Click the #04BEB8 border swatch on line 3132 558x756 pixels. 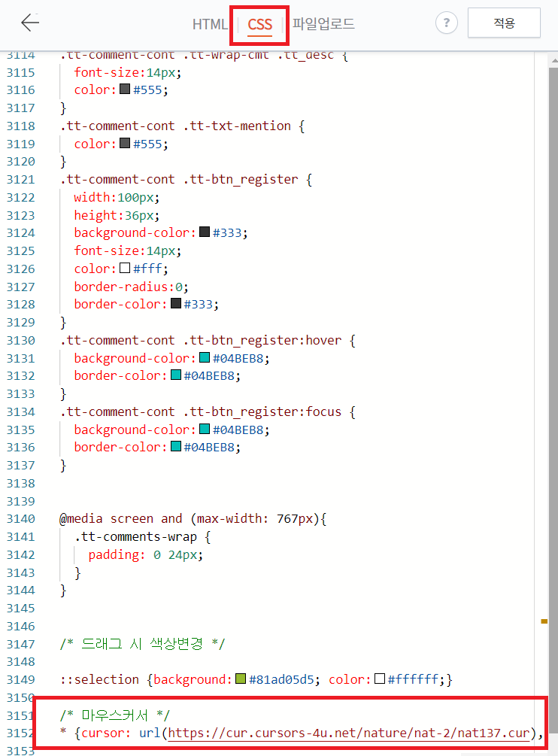click(176, 375)
